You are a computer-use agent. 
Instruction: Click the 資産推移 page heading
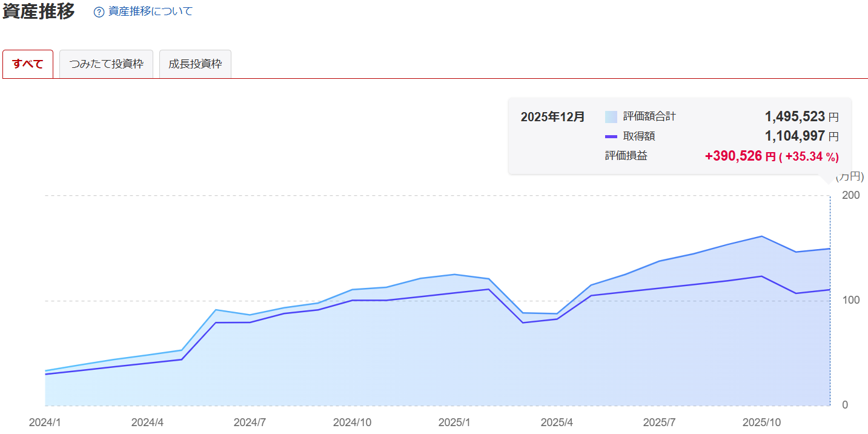click(39, 12)
